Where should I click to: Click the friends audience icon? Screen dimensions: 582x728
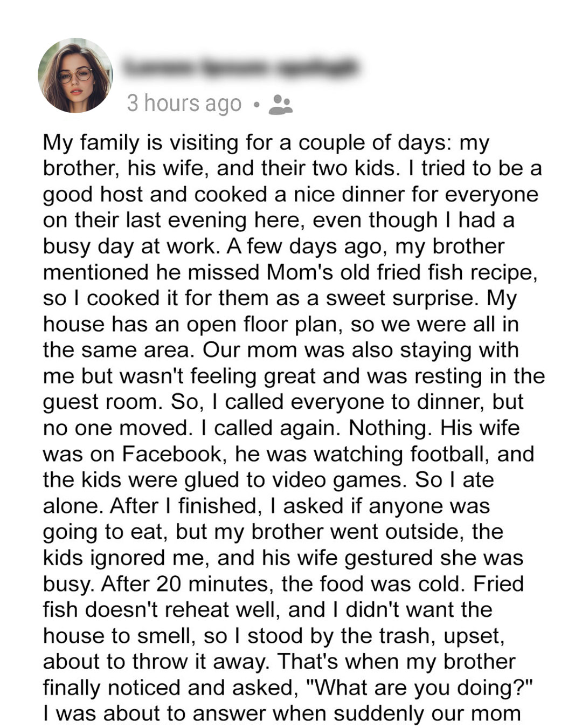280,104
